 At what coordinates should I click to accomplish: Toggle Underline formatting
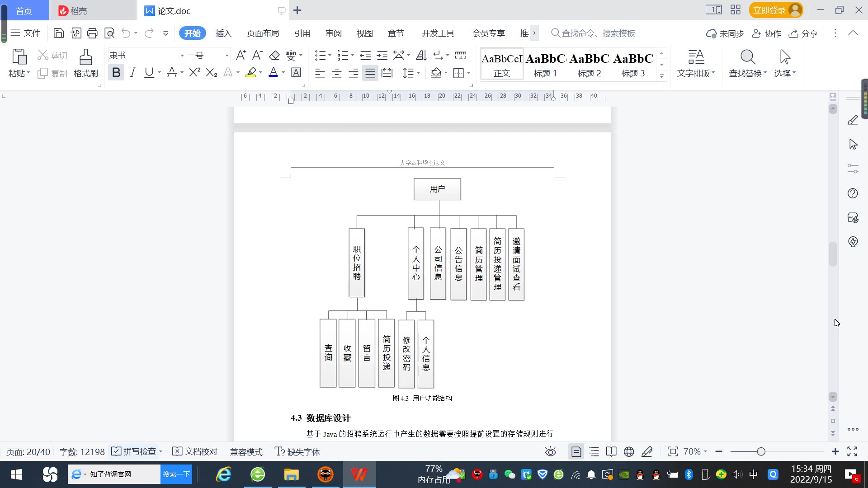pyautogui.click(x=149, y=72)
